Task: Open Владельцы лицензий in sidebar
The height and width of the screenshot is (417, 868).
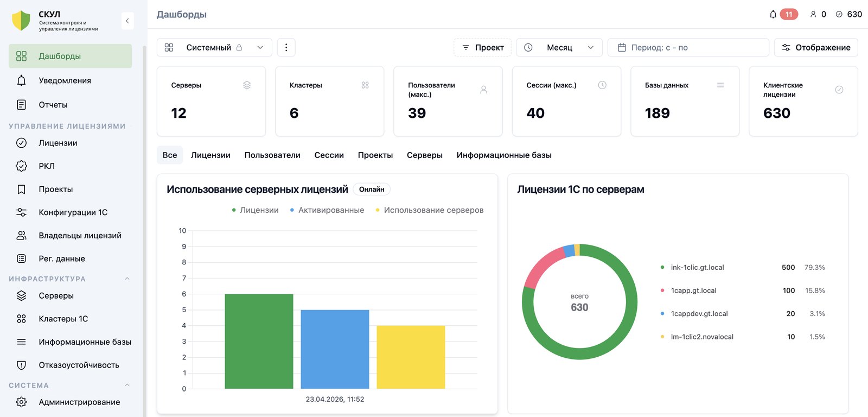Action: pos(70,236)
